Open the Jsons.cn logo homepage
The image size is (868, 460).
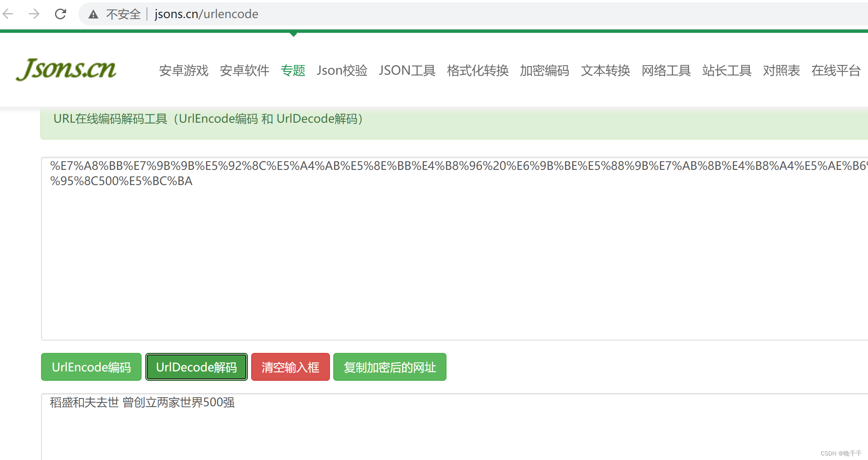(x=66, y=69)
